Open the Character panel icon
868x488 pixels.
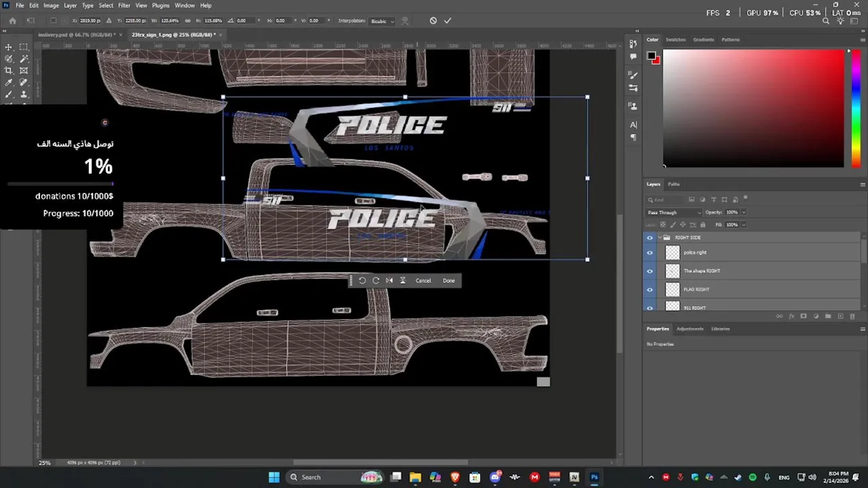pos(633,125)
